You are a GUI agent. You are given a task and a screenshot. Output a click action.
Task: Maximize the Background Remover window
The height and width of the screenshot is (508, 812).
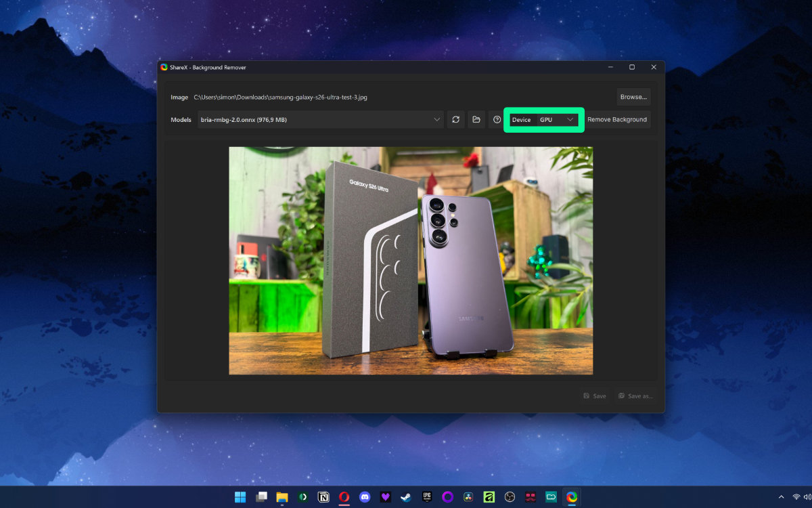click(x=632, y=67)
